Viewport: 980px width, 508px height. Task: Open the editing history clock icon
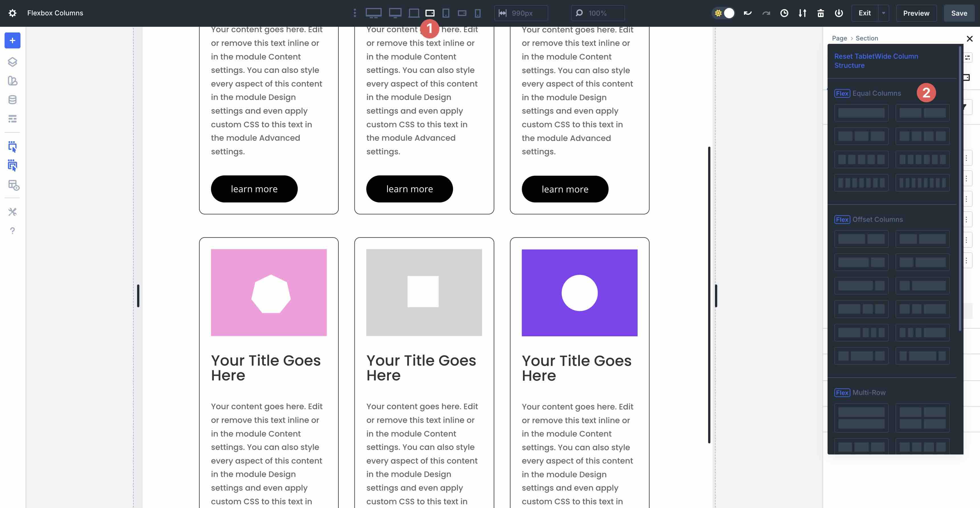click(784, 13)
